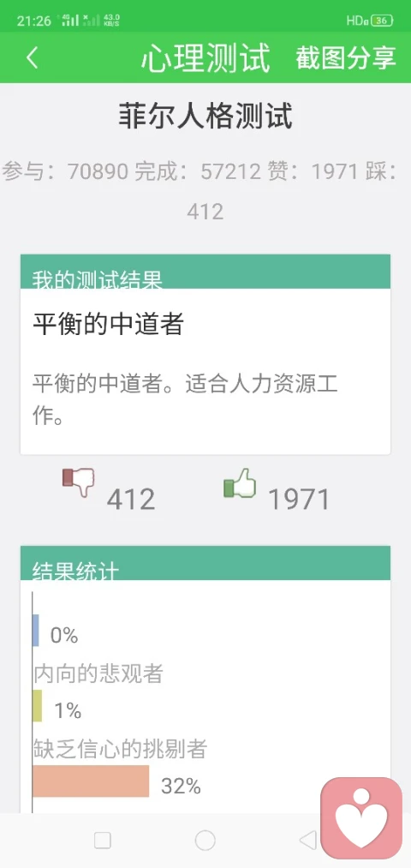Tap the Android back triangle button
411x868 pixels.
coord(307,841)
